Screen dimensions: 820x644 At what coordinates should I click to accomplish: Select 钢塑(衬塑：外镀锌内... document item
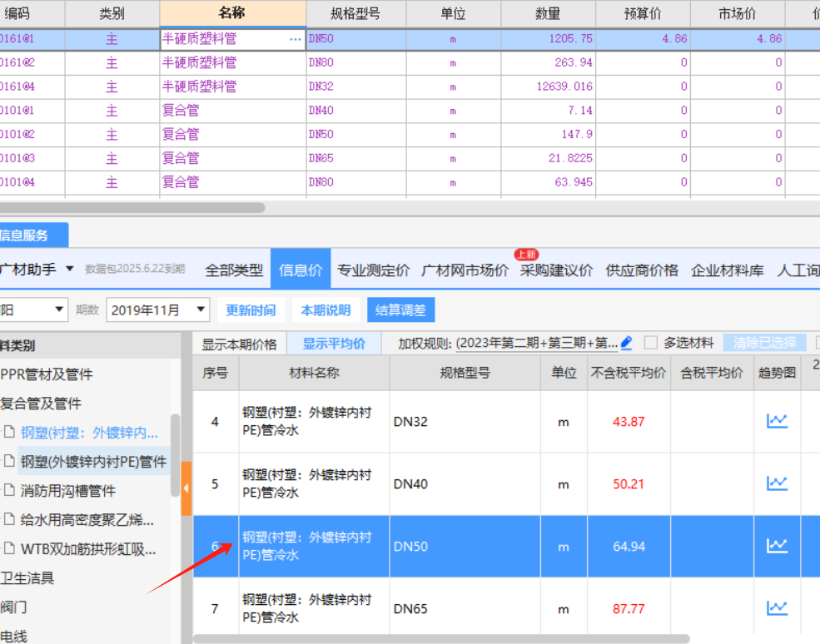pyautogui.click(x=89, y=433)
